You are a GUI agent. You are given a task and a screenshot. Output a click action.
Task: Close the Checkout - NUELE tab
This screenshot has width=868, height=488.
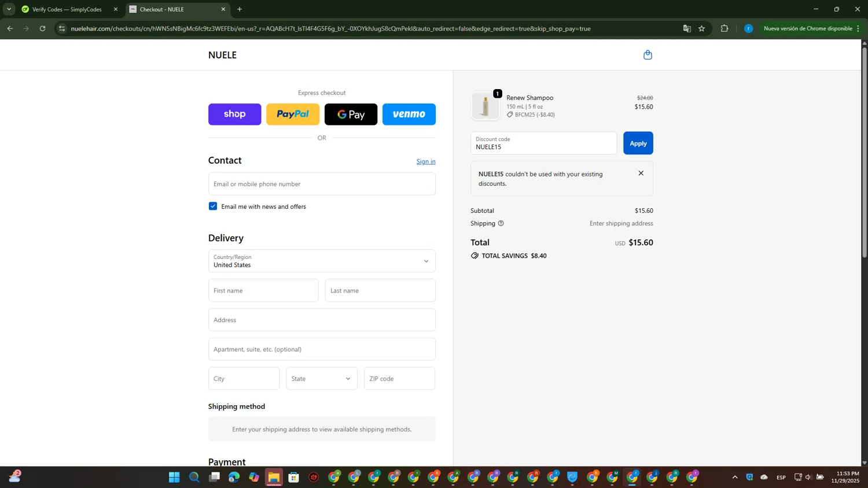(x=223, y=9)
